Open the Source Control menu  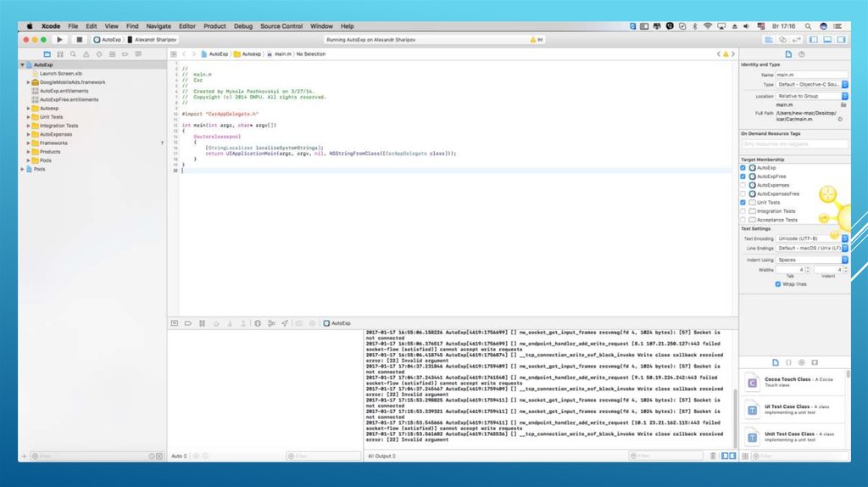pos(281,26)
